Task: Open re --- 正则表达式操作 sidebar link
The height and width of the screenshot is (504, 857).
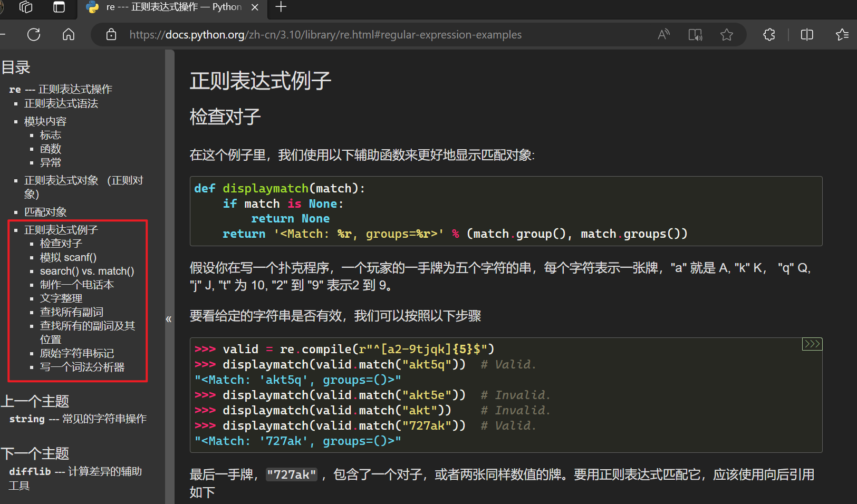Action: [61, 89]
